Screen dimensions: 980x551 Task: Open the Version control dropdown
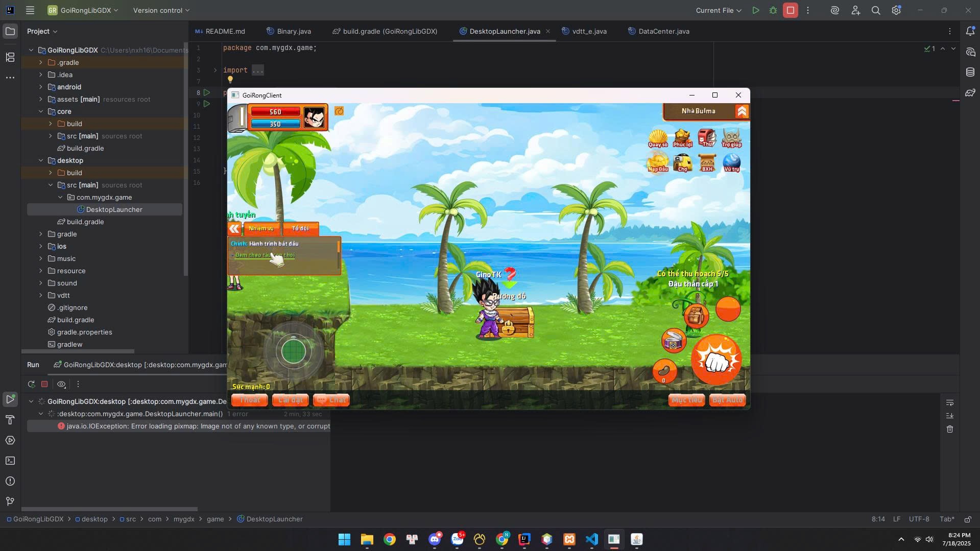[161, 10]
